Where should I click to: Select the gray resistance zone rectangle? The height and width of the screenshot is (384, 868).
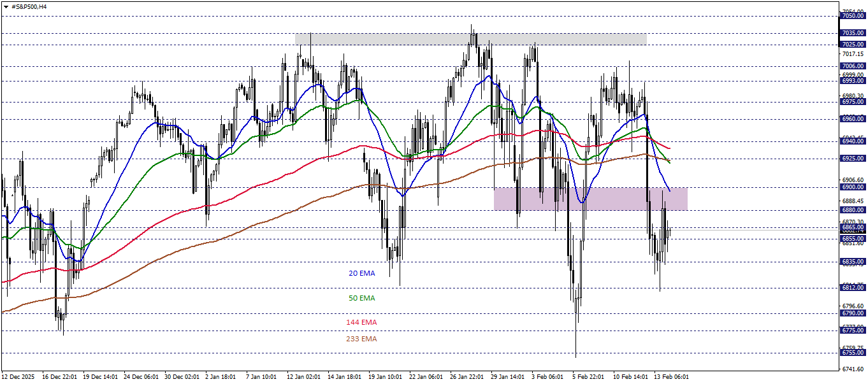pos(470,40)
